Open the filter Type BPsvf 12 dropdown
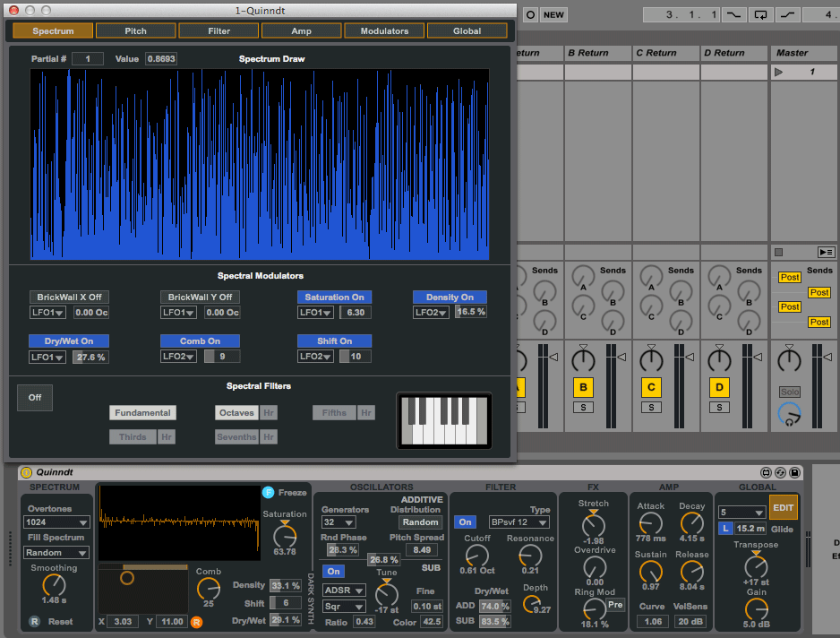840x638 pixels. [518, 522]
